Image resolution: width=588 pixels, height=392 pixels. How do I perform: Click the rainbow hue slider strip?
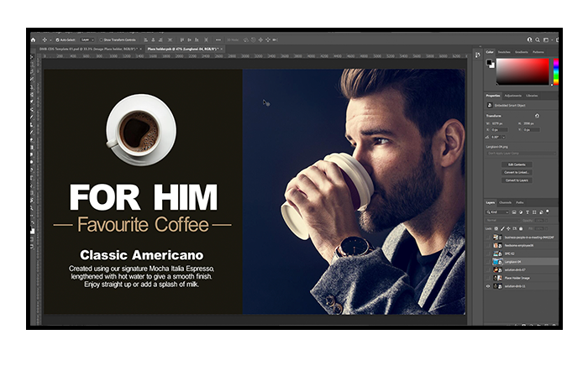point(556,71)
